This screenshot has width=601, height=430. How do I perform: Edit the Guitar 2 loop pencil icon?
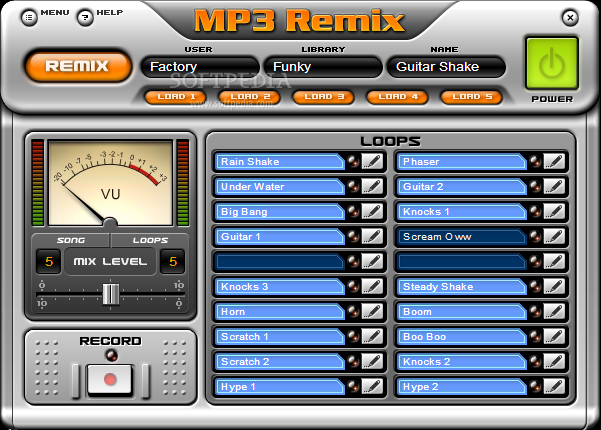click(554, 186)
